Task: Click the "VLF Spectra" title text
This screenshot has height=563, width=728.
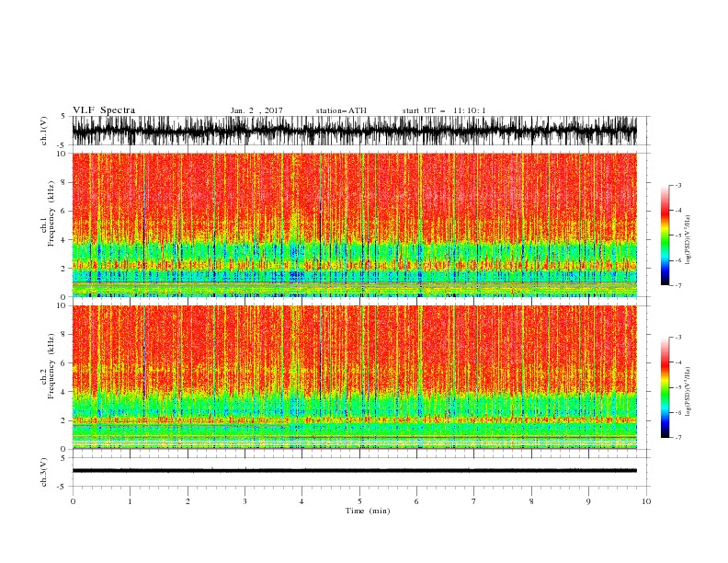Action: (x=104, y=110)
